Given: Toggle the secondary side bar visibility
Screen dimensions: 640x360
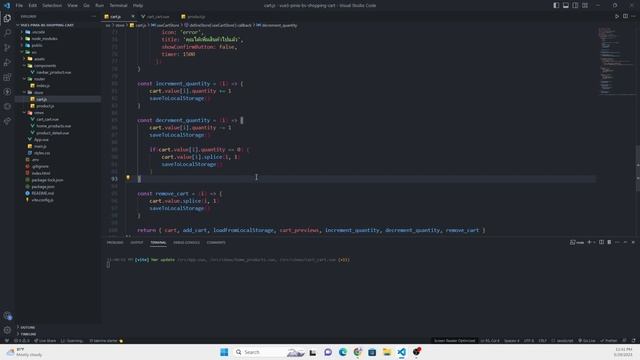Looking at the screenshot, I should [575, 5].
